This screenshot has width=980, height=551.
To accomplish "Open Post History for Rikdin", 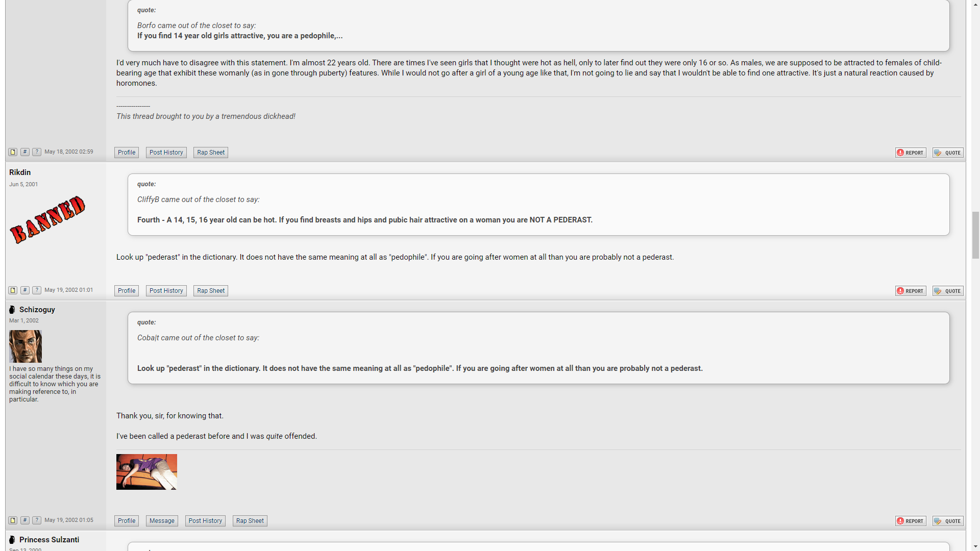I will (166, 291).
